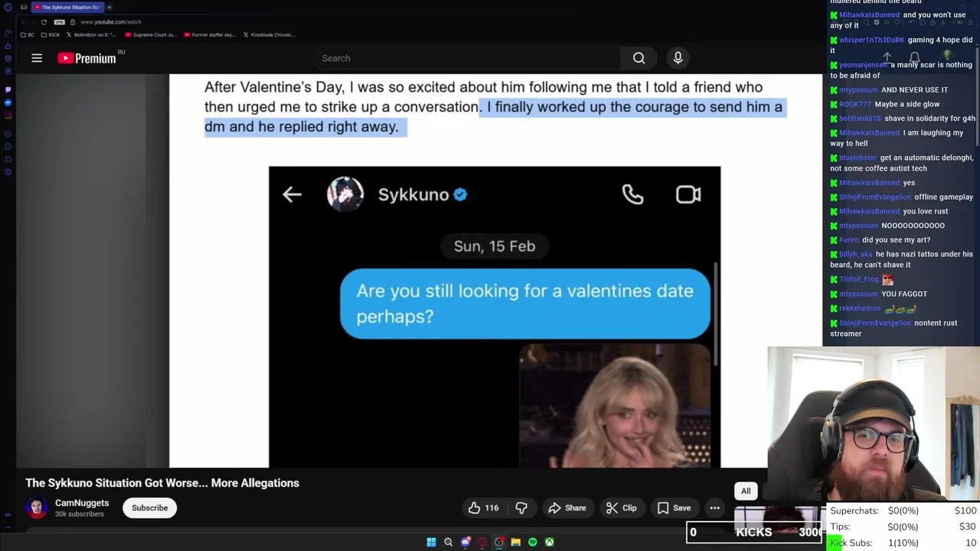The width and height of the screenshot is (980, 551).
Task: Start voice search with the microphone icon
Action: [678, 58]
